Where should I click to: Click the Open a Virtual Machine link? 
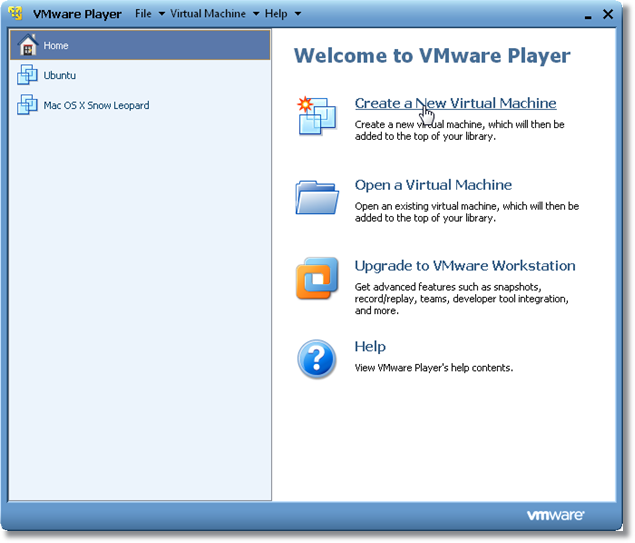click(433, 185)
